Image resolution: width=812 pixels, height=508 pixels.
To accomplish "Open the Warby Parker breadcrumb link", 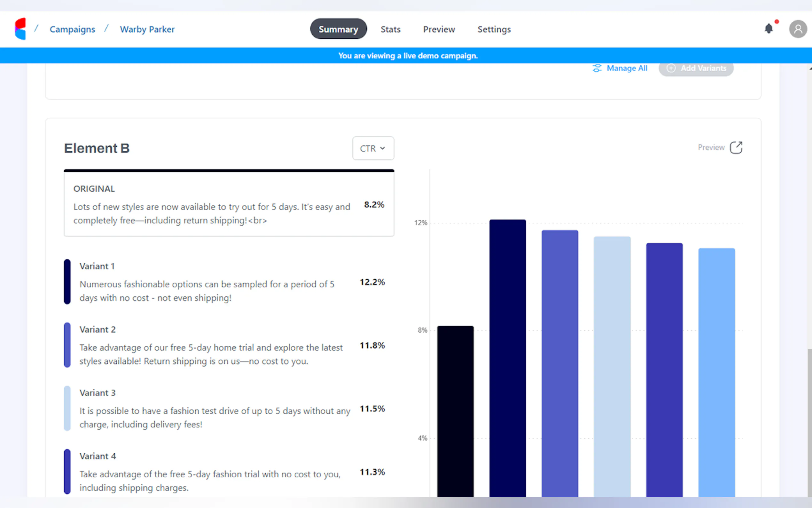I will [147, 29].
